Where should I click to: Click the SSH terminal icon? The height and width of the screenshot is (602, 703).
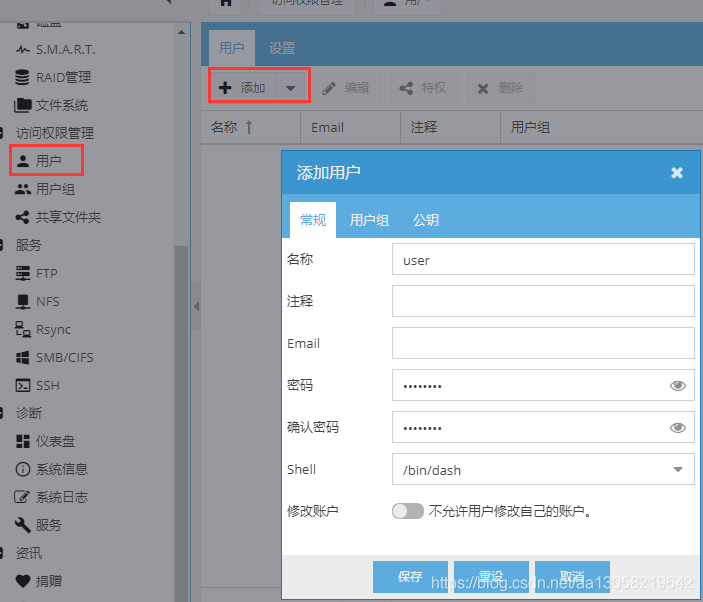(22, 385)
